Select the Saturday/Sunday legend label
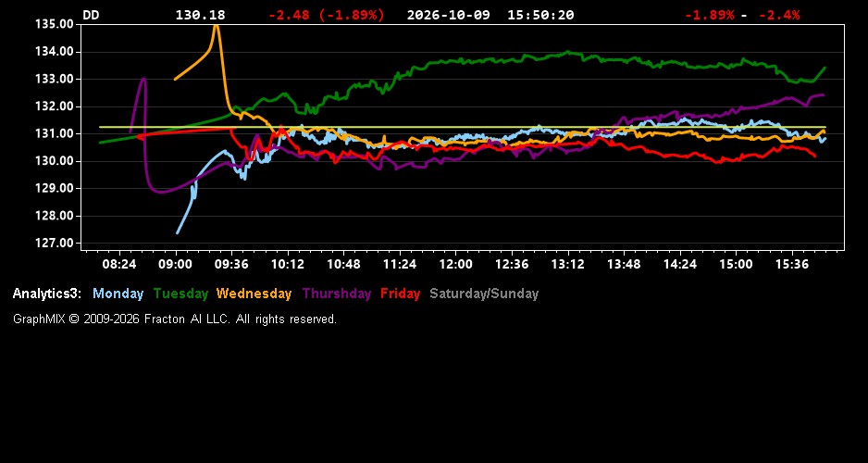868x463 pixels. 484,294
